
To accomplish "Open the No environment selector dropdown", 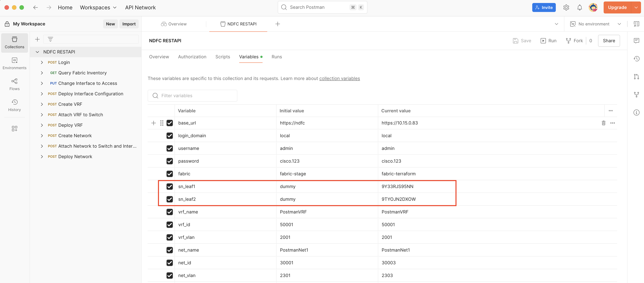I will click(595, 24).
